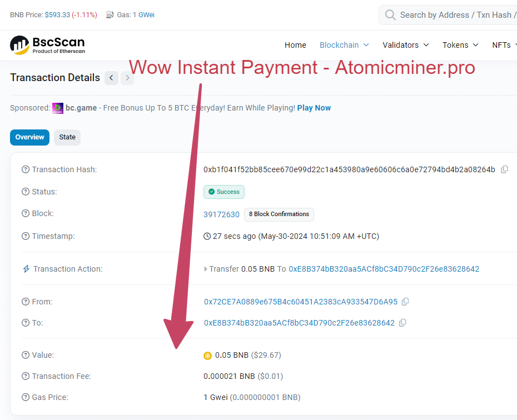Click the Play Now sponsored link
The height and width of the screenshot is (420, 517).
click(x=314, y=108)
